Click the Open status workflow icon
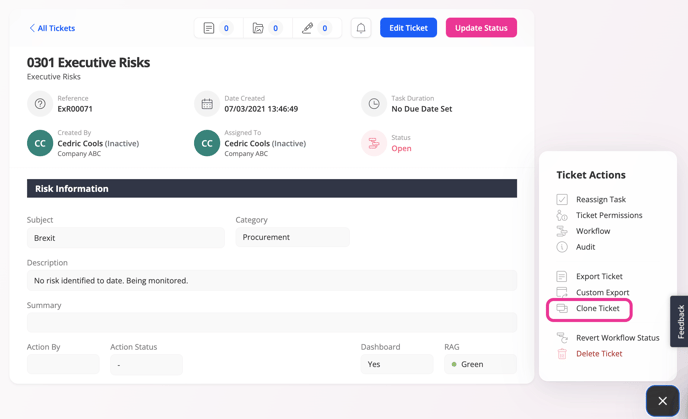The height and width of the screenshot is (419, 688). 374,143
